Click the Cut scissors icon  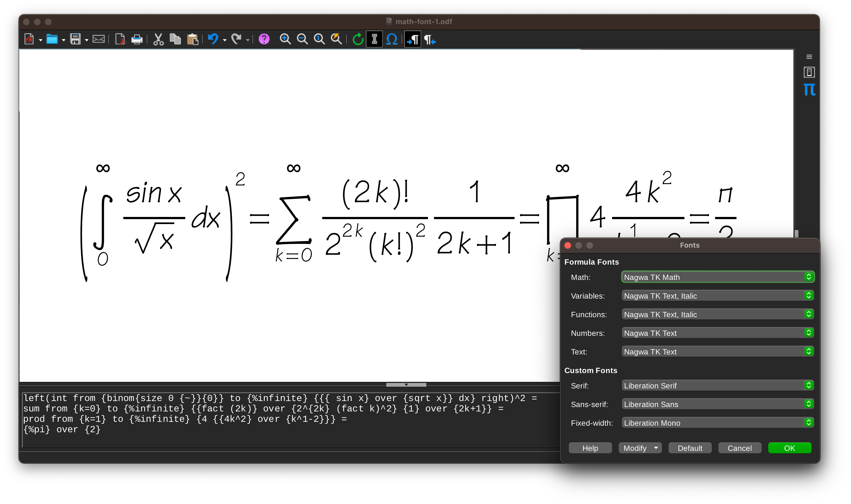coord(158,40)
